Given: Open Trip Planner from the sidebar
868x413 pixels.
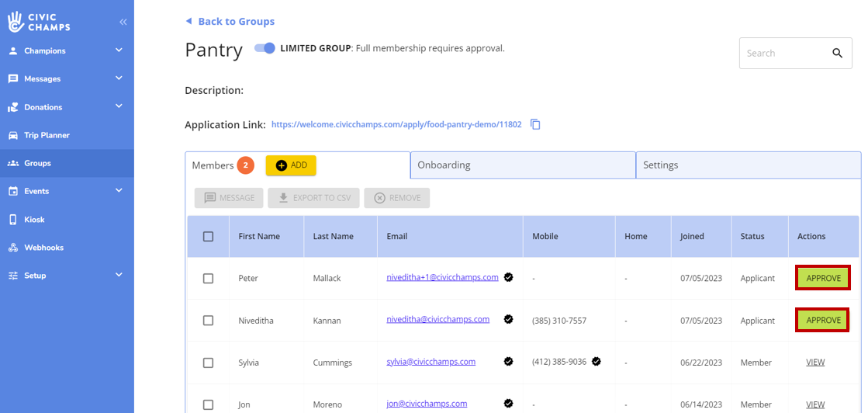Looking at the screenshot, I should [47, 135].
